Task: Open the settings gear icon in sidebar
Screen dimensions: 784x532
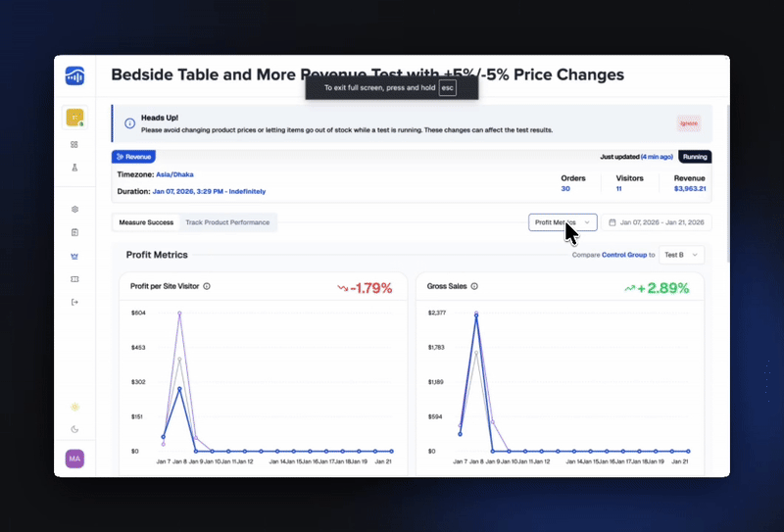Action: tap(74, 209)
